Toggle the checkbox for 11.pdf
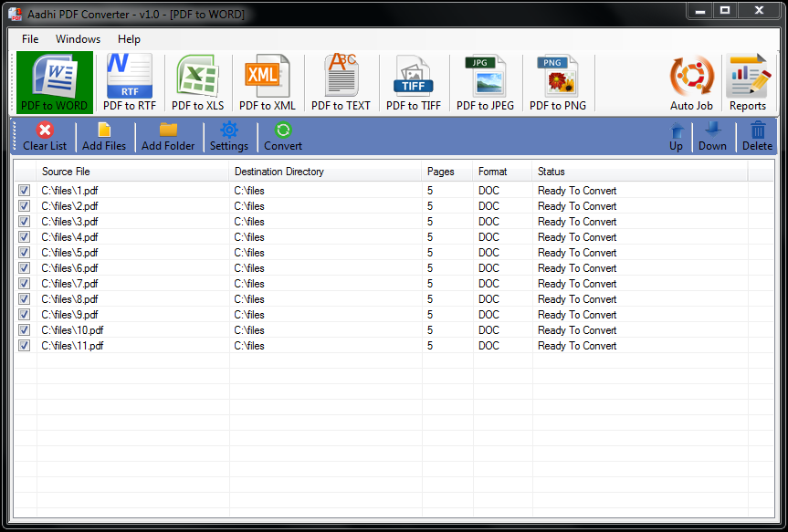This screenshot has width=788, height=532. pos(24,346)
